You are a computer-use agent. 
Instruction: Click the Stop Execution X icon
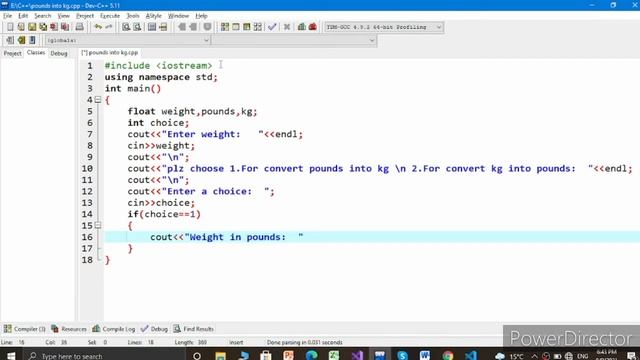287,27
